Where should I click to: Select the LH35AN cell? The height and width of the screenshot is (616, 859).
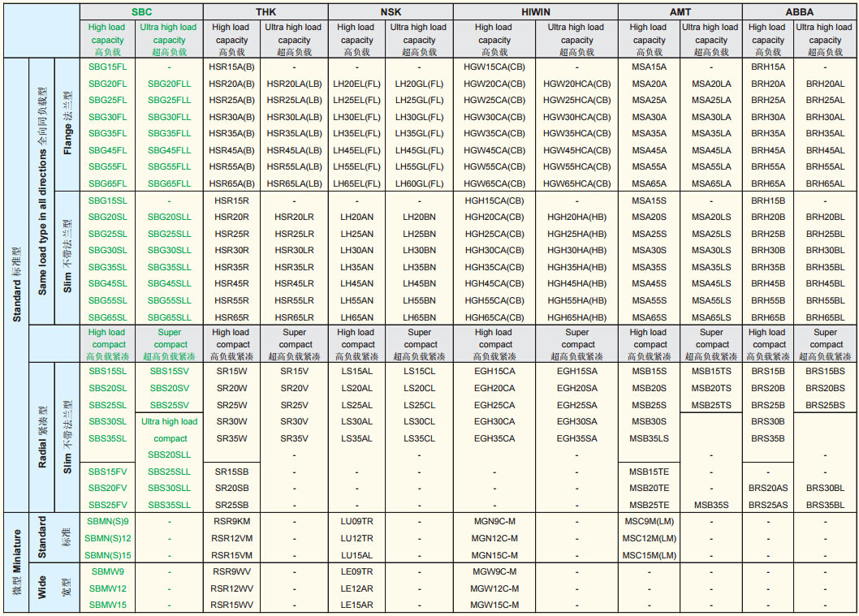[x=356, y=267]
